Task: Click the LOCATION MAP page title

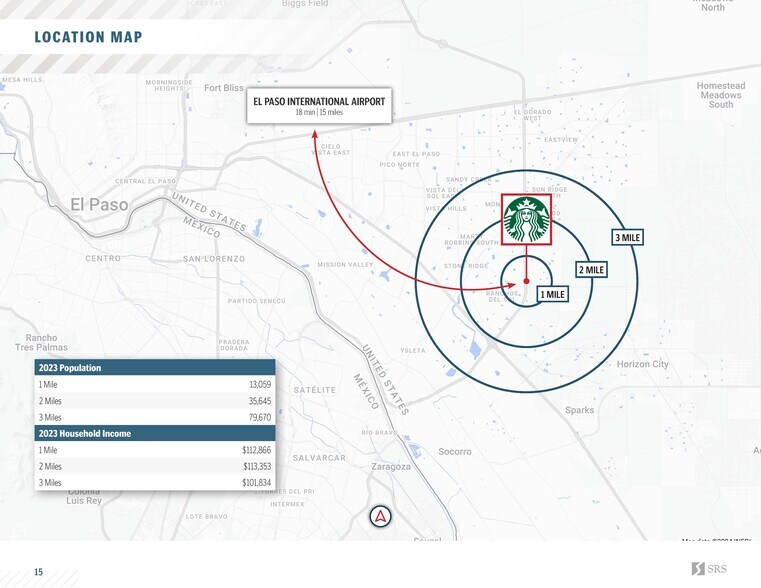Action: (x=88, y=38)
